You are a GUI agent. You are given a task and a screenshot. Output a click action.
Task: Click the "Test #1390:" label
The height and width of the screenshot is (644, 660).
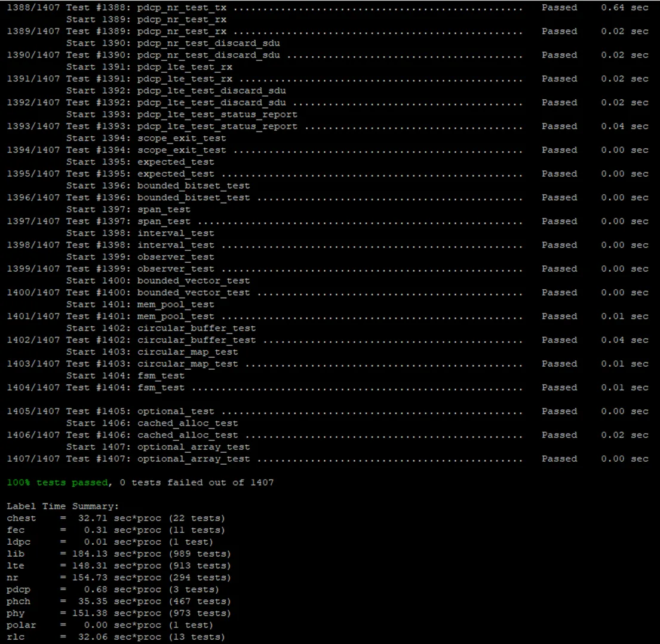[99, 55]
